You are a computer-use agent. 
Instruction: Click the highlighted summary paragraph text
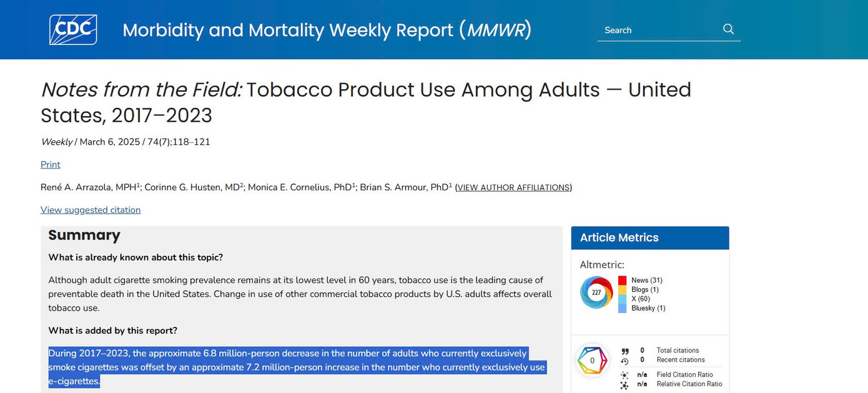point(287,367)
